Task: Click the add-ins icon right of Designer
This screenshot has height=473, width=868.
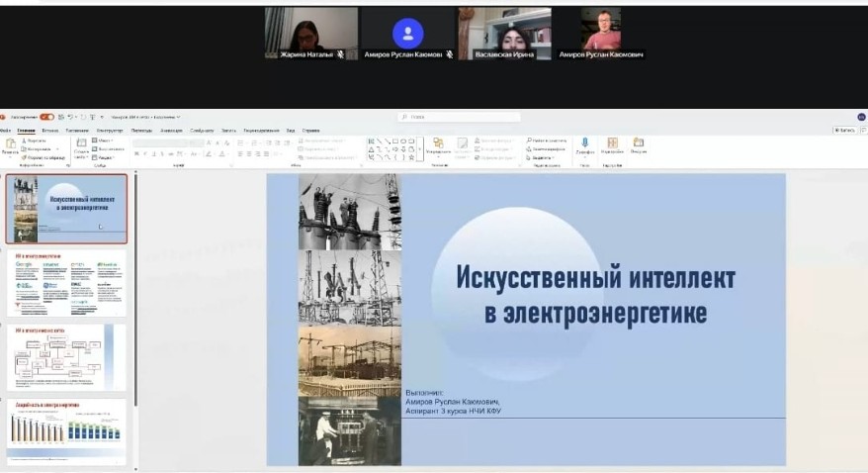Action: pos(639,144)
